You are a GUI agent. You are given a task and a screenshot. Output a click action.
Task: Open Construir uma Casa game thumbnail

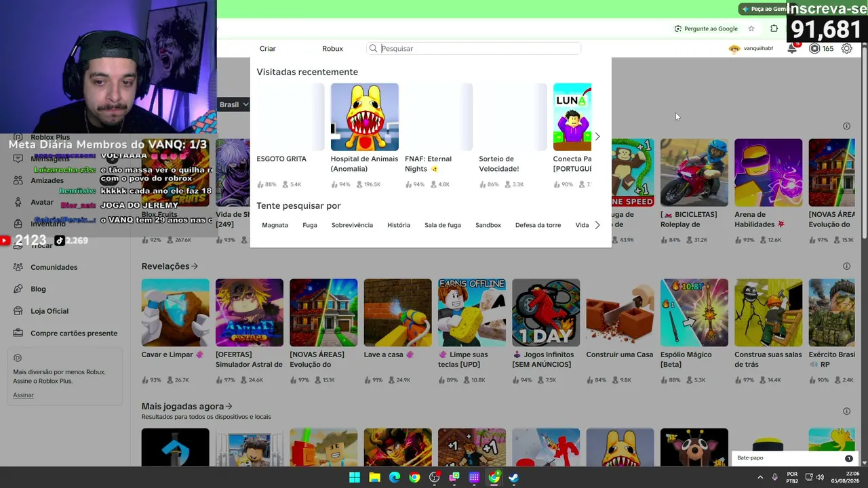[x=620, y=312]
